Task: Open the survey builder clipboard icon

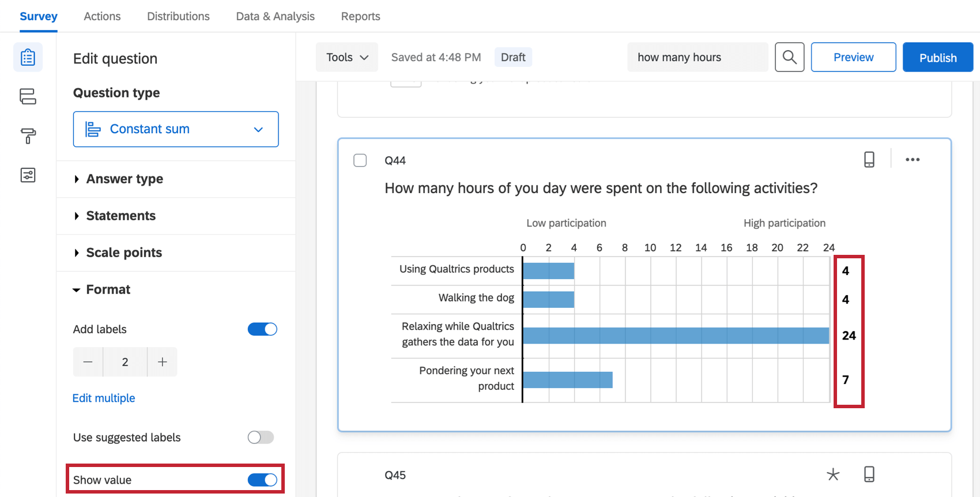Action: click(28, 58)
